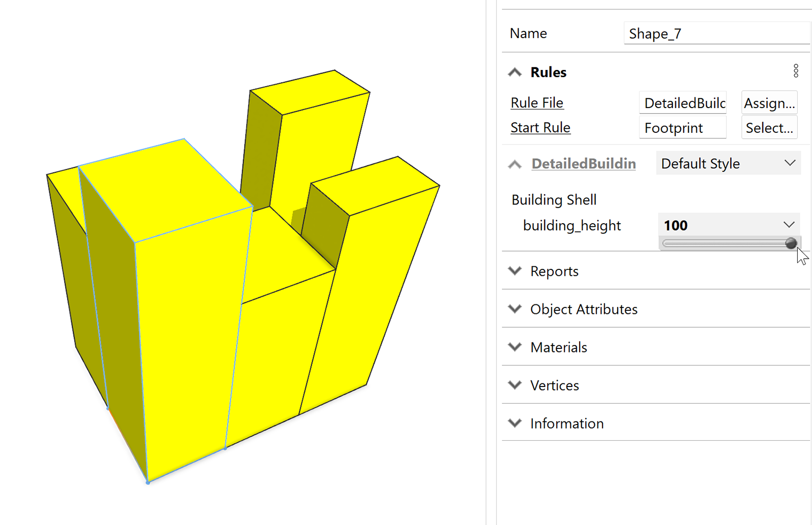
Task: Open the Rules section options menu
Action: (x=795, y=71)
